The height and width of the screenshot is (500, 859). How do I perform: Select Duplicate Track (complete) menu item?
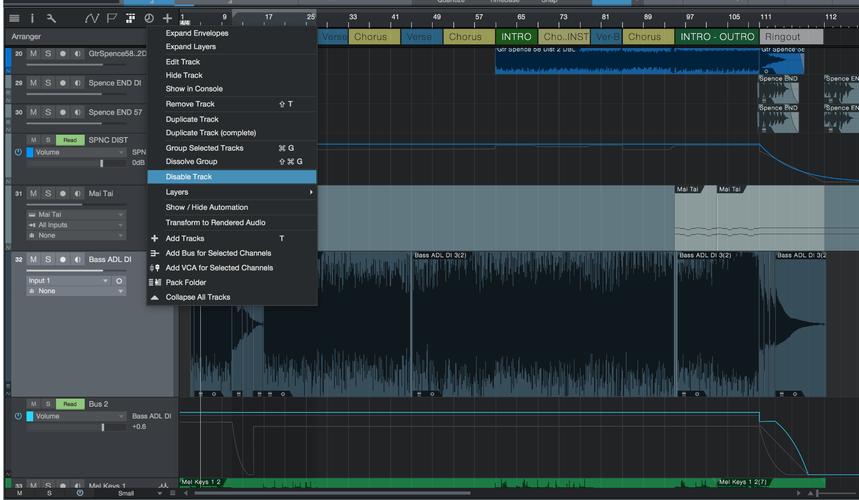click(x=232, y=133)
